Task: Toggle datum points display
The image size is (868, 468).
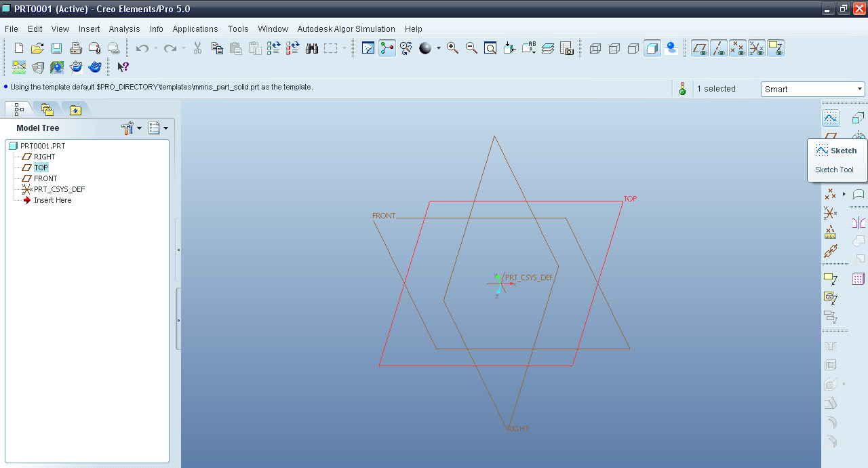Action: click(x=738, y=48)
